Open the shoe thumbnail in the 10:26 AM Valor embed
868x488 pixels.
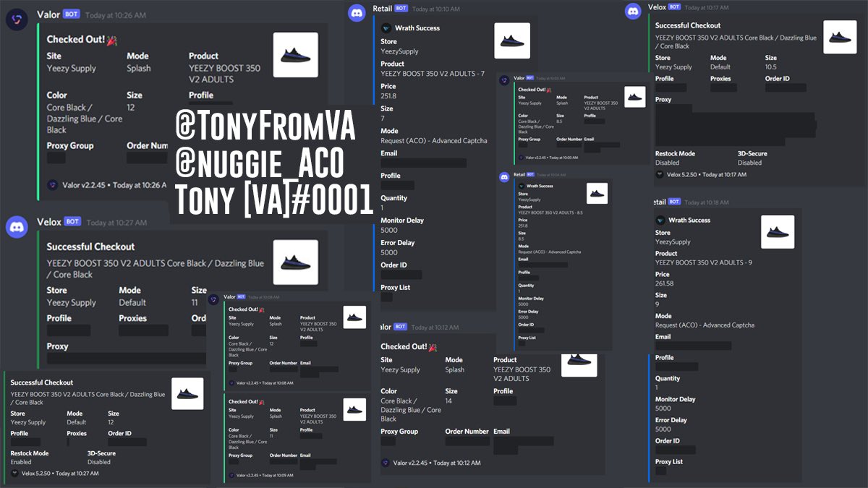pyautogui.click(x=295, y=55)
